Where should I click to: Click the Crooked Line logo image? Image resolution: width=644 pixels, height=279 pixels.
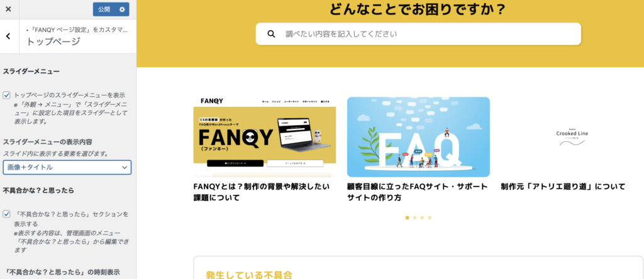tap(572, 136)
